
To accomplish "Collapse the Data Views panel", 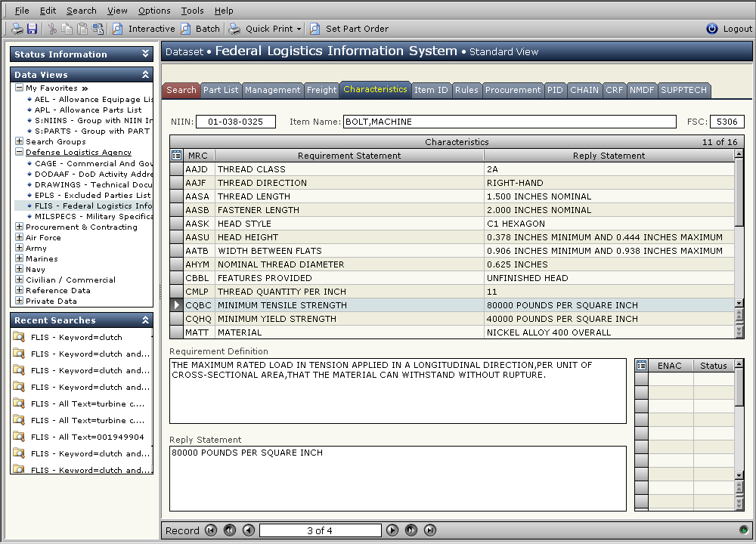I will (x=144, y=75).
